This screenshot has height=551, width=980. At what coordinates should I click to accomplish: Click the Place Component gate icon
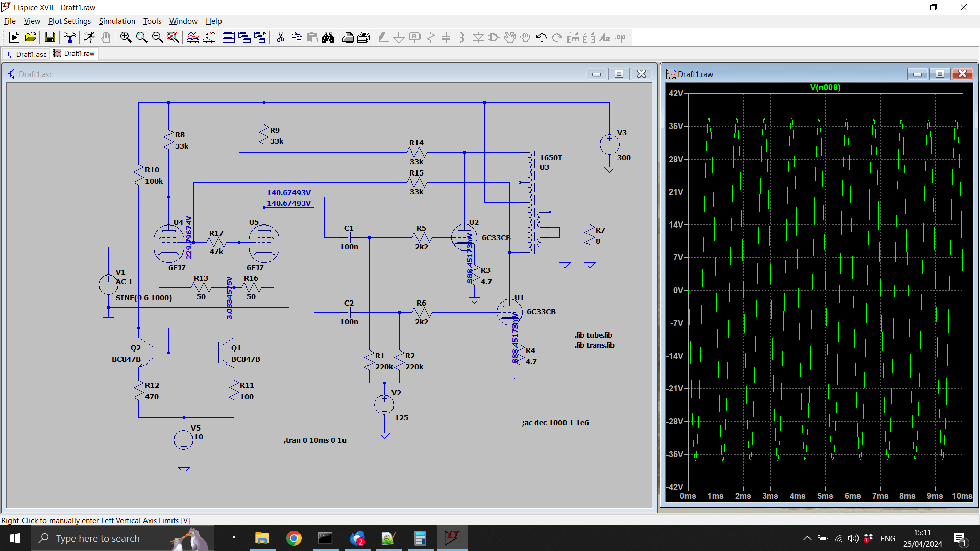494,37
